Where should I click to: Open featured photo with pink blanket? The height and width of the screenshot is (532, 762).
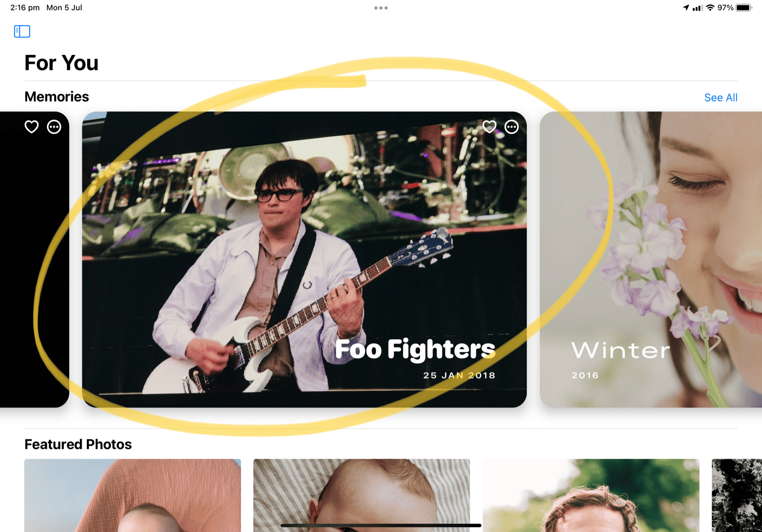[x=132, y=495]
